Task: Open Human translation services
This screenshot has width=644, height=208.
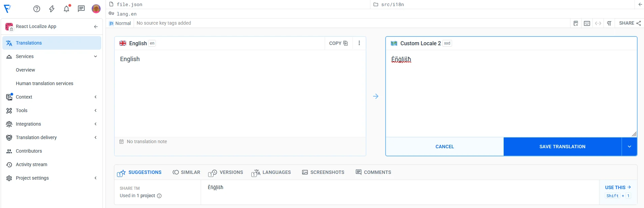Action: pyautogui.click(x=45, y=83)
